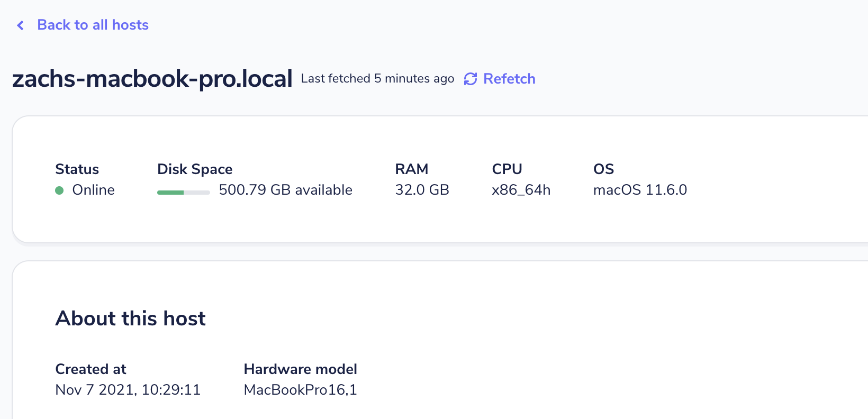Viewport: 868px width, 419px height.
Task: Click the back chevron arrow icon
Action: point(21,25)
